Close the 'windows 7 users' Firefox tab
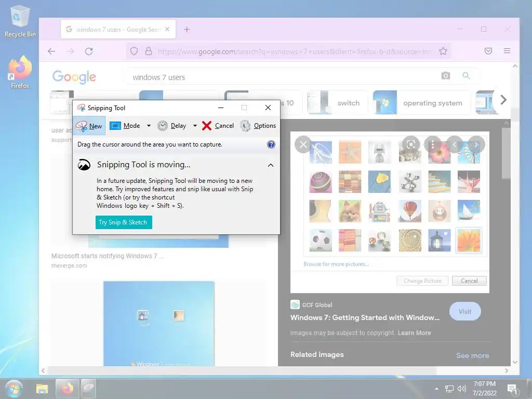532x399 pixels. tap(167, 30)
